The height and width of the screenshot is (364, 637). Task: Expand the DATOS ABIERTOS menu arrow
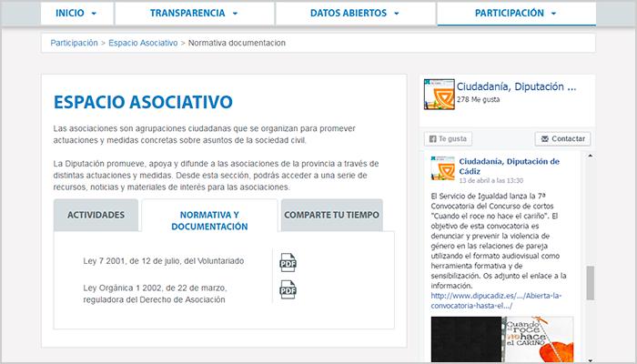(397, 14)
